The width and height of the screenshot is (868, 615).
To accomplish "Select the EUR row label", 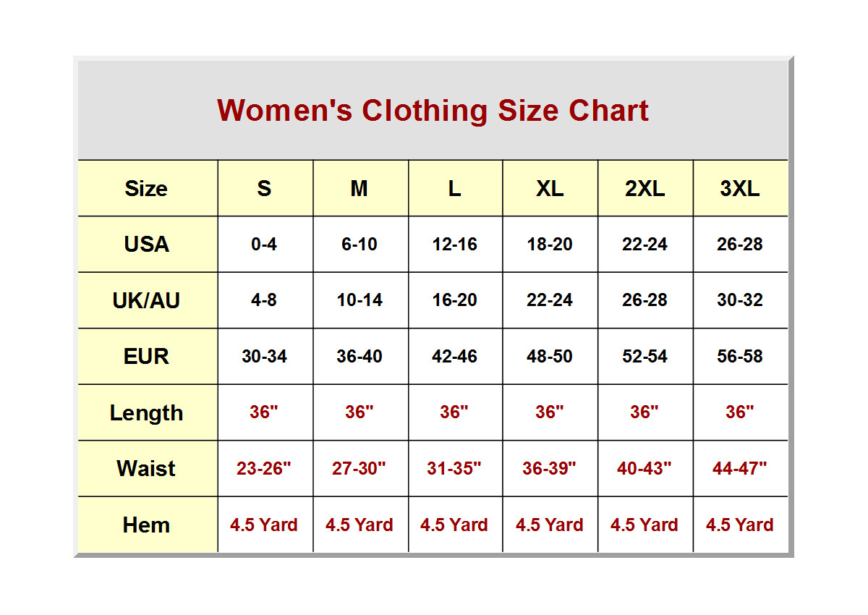I will 147,357.
